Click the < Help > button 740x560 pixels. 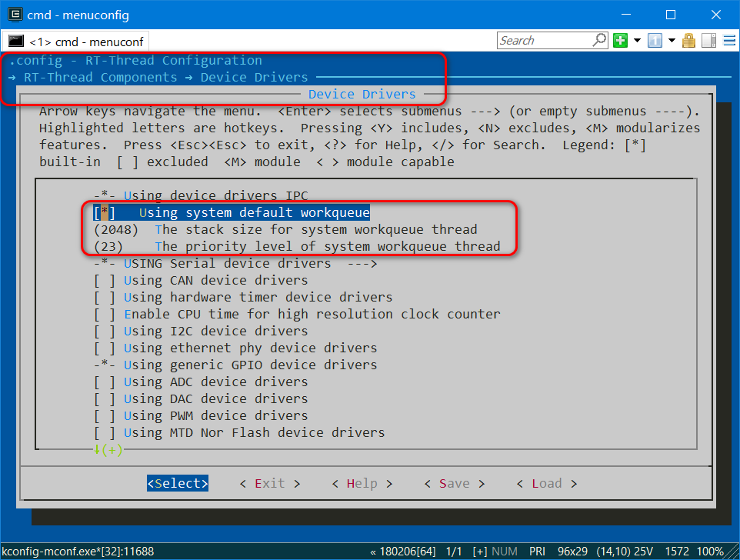[362, 484]
